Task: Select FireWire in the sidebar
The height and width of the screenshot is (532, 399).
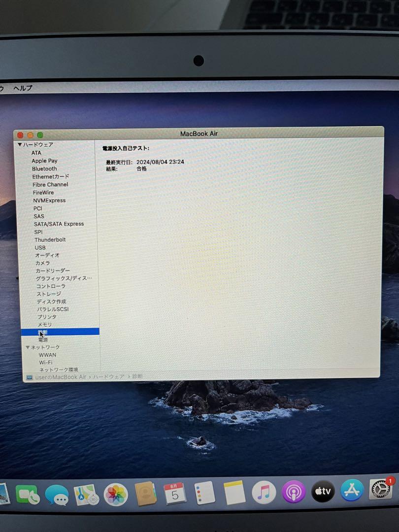Action: (43, 193)
